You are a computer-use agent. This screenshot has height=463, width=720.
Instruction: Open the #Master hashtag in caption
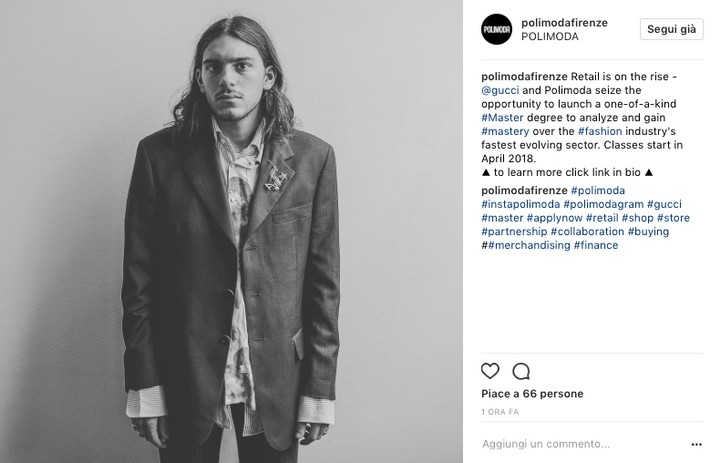[x=502, y=118]
